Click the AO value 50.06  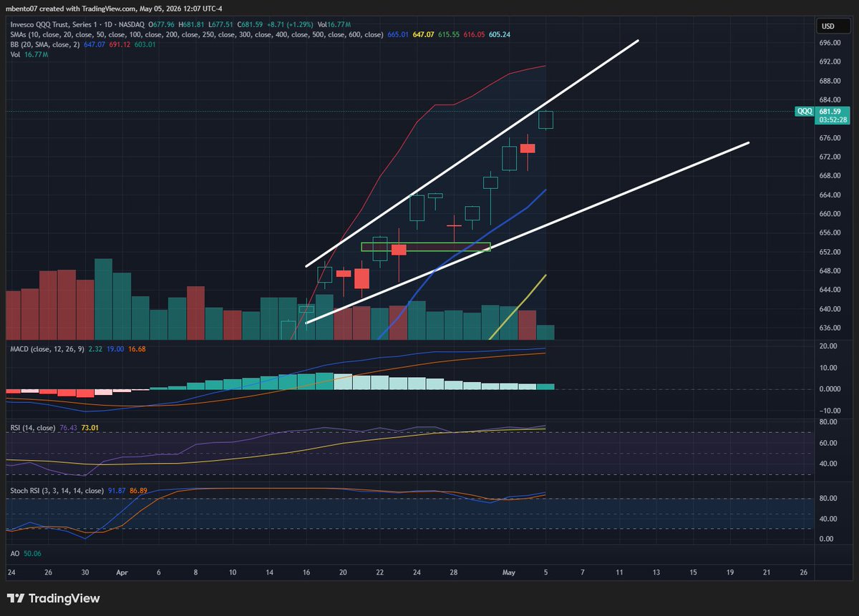[x=31, y=553]
